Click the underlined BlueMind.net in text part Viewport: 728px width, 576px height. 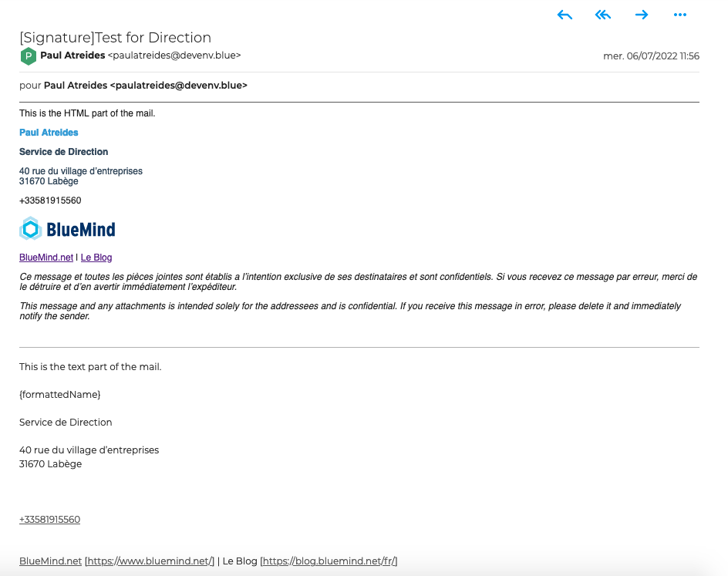50,561
